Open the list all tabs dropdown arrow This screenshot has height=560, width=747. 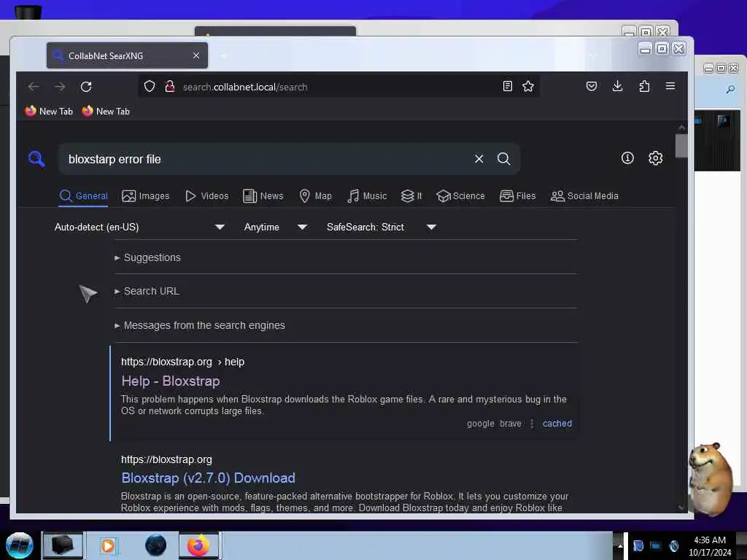[x=592, y=55]
